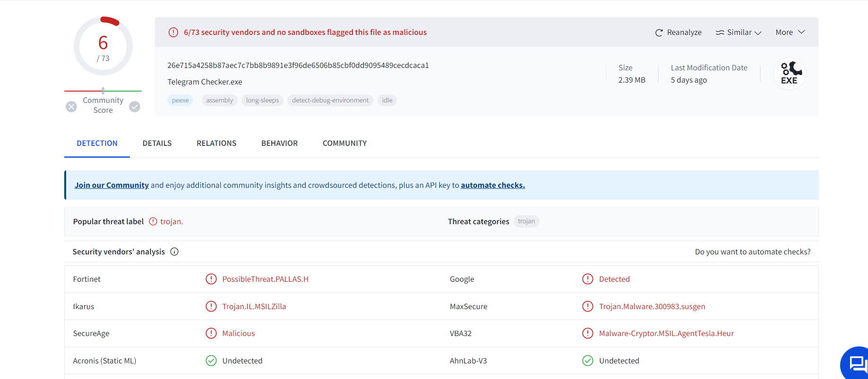Click the trojan threat category chip
Screen dimensions: 868x379
point(526,221)
